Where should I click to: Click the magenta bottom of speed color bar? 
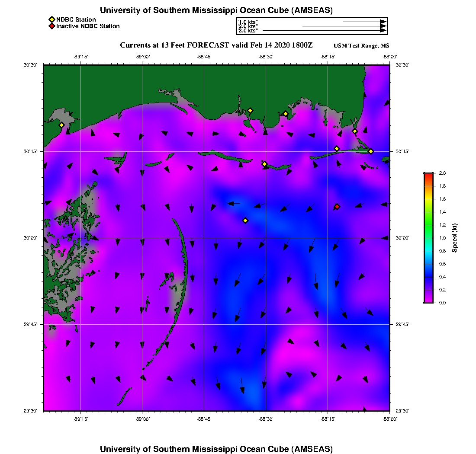428,301
